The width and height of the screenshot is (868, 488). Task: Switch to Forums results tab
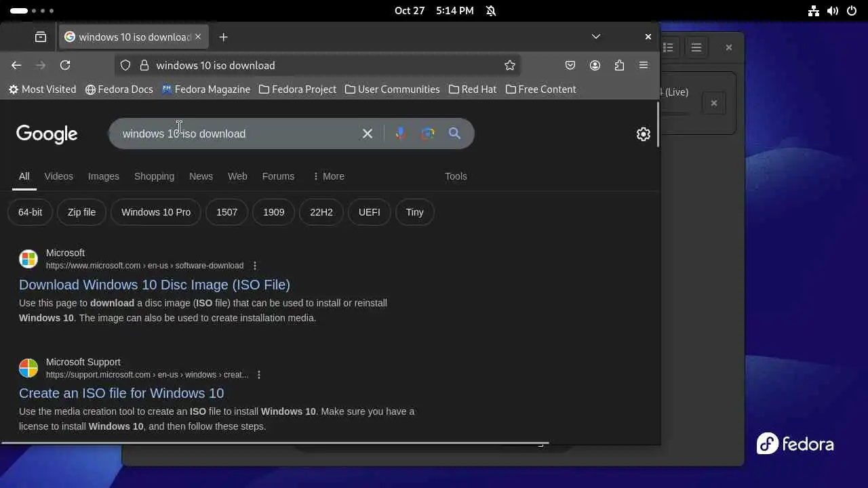tap(278, 176)
